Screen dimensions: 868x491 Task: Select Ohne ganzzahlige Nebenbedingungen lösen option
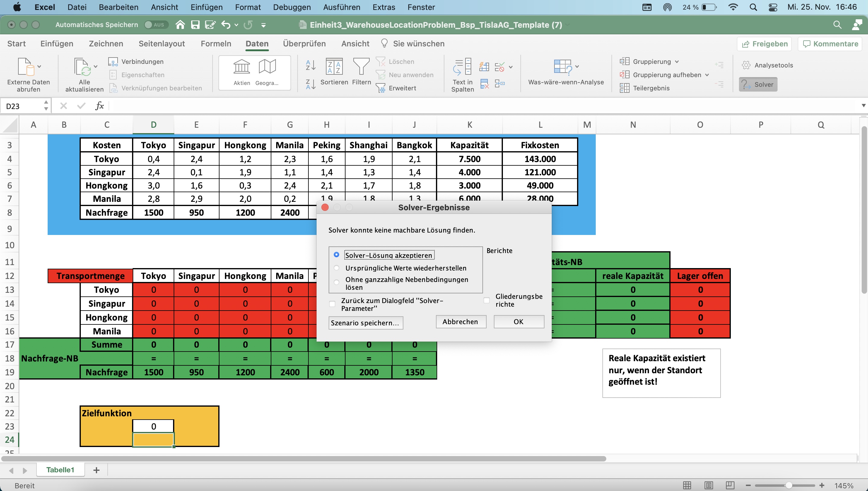tap(336, 282)
